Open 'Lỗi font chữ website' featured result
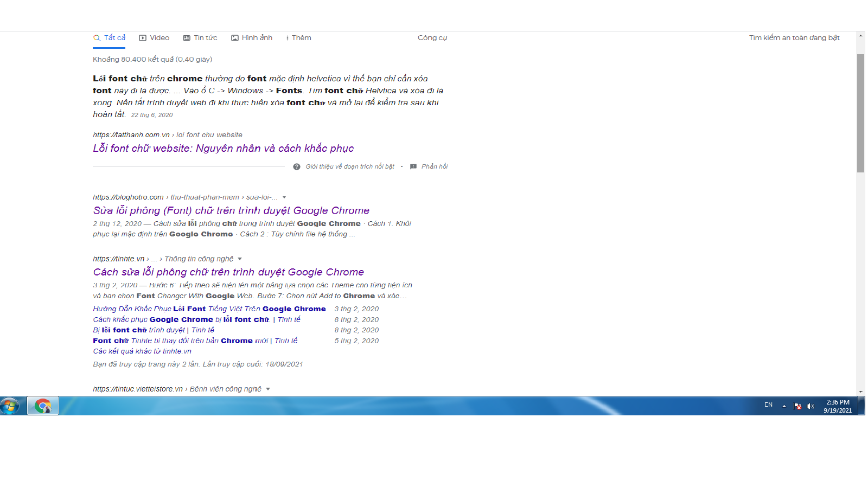The width and height of the screenshot is (868, 488). [x=223, y=148]
